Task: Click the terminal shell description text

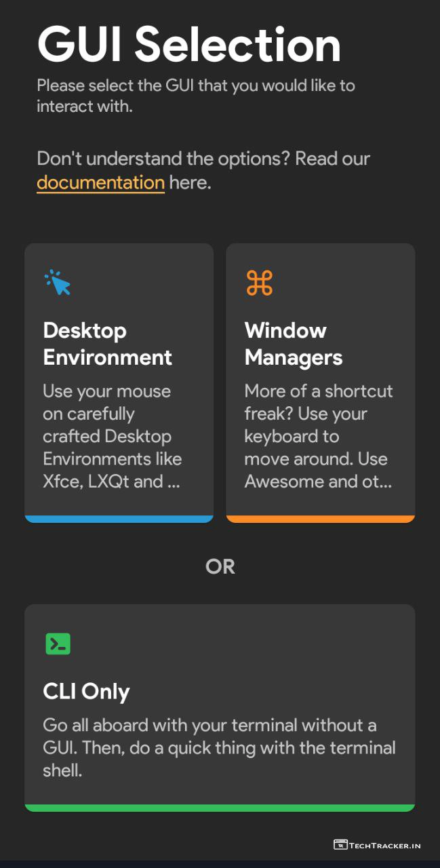Action: (x=219, y=747)
